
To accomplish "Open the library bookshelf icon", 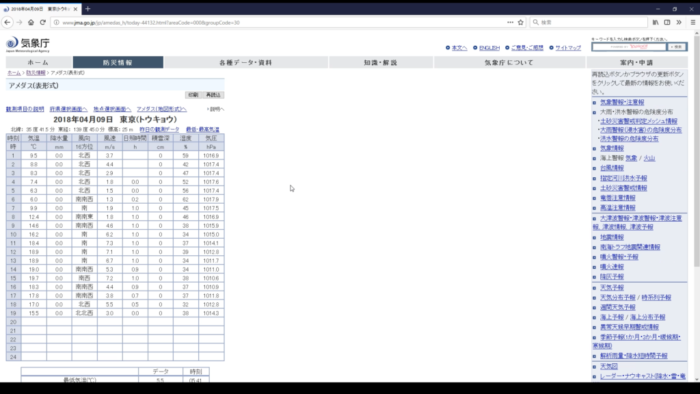I will [655, 22].
